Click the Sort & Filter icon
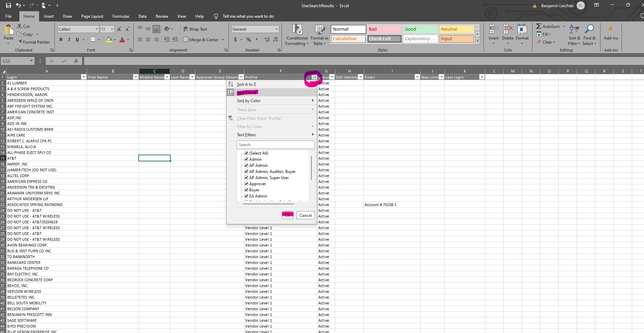The image size is (644, 333). point(574,29)
